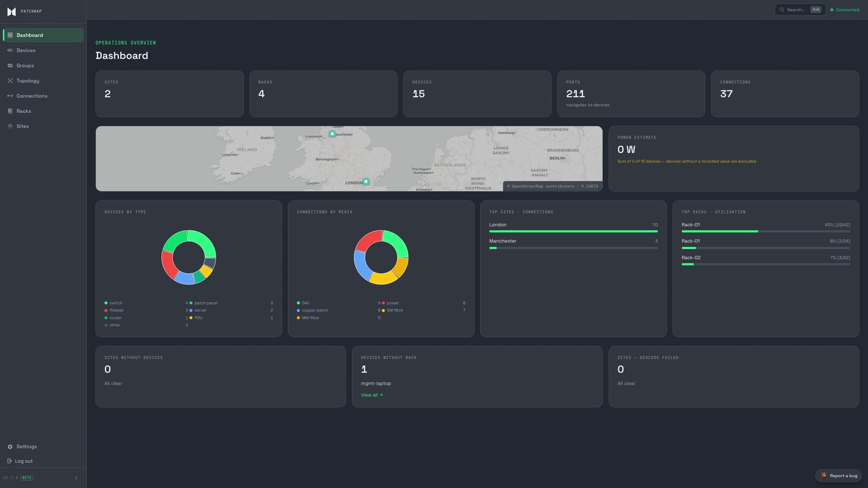Click the mgmt-laptop device name
Screen dimensions: 868x488
click(376, 384)
